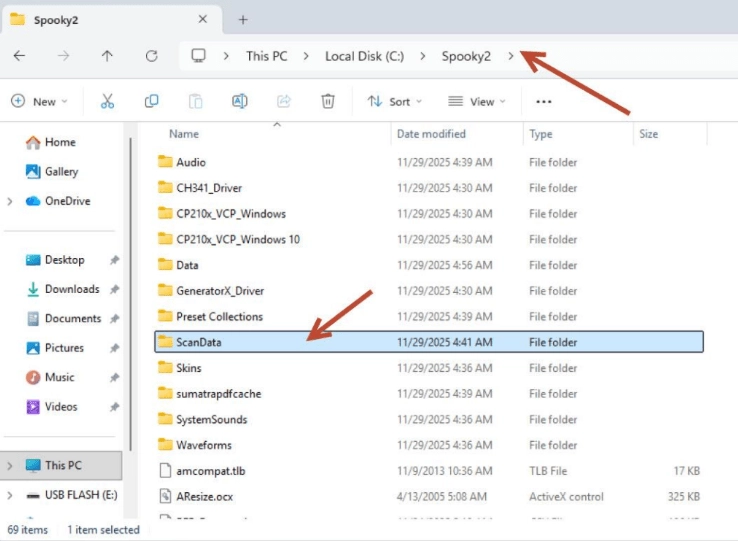Select Downloads in the navigation pane
The width and height of the screenshot is (738, 541).
pyautogui.click(x=71, y=289)
